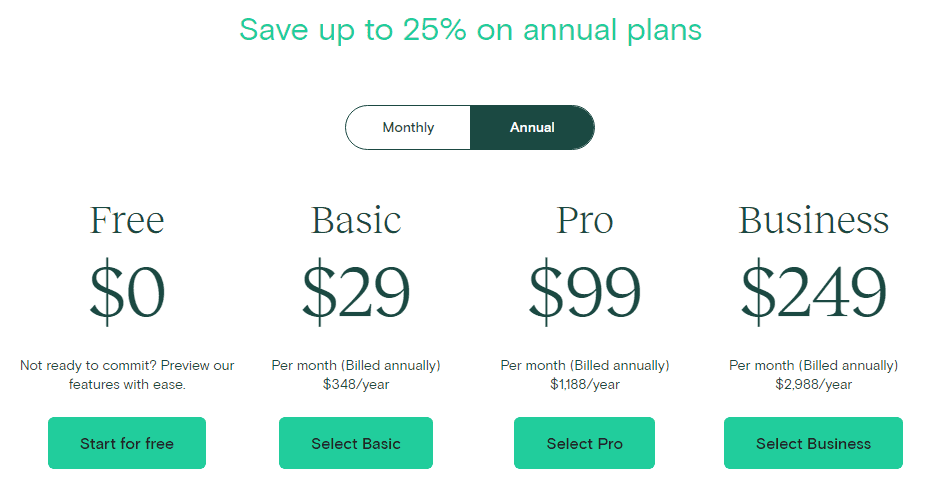Click the Pro plan heading
Viewport: 943px width, 499px height.
[584, 220]
